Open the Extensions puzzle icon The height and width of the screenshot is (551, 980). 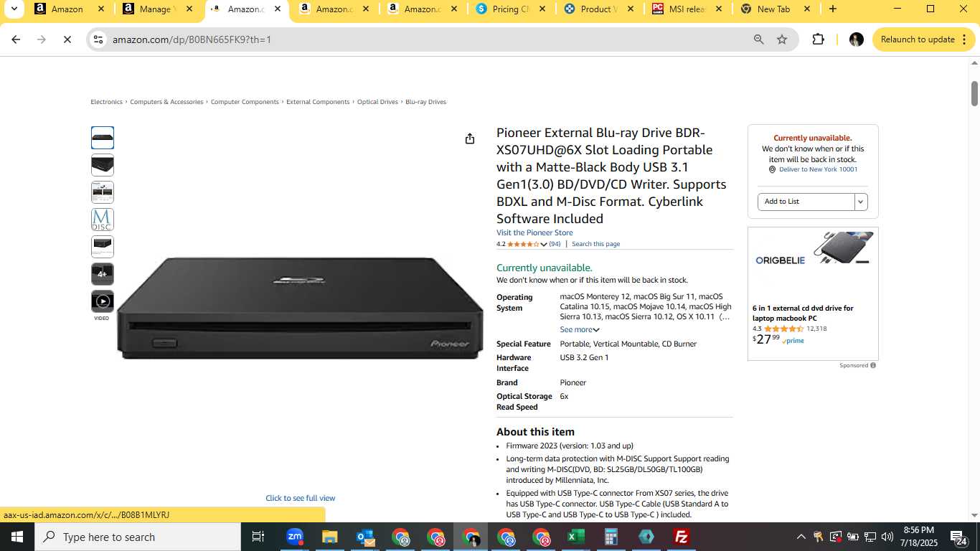pos(818,39)
